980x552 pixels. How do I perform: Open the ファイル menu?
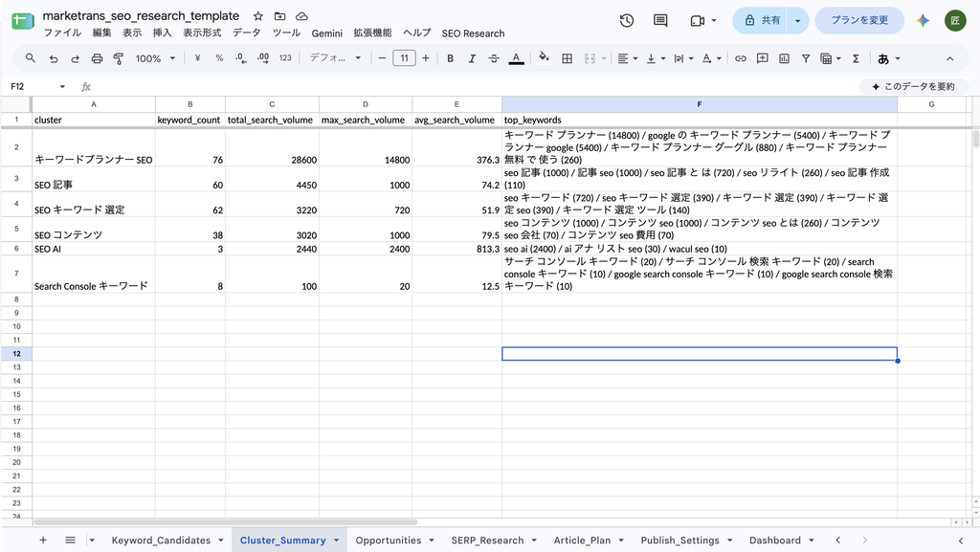tap(62, 33)
